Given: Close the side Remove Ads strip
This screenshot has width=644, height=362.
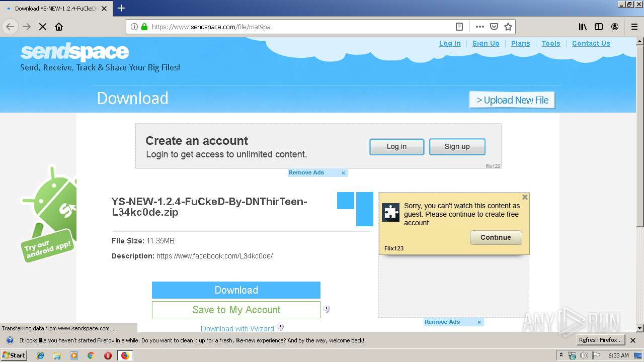Looking at the screenshot, I should (x=479, y=322).
